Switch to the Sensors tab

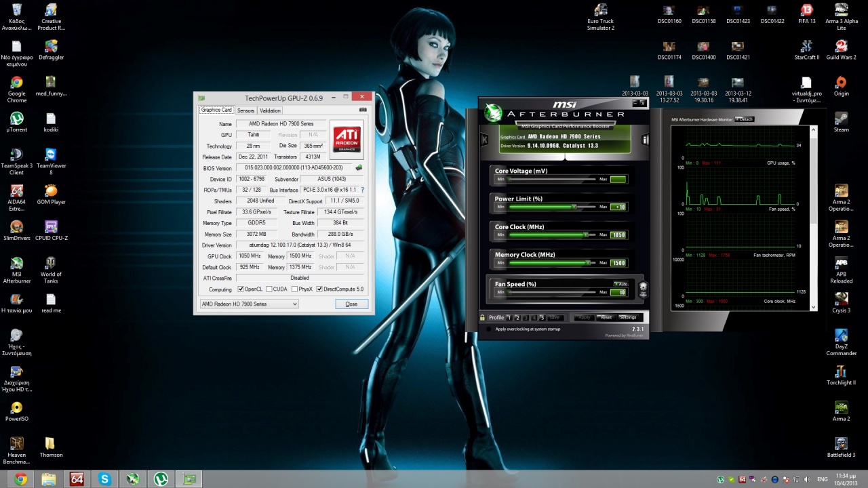point(245,110)
